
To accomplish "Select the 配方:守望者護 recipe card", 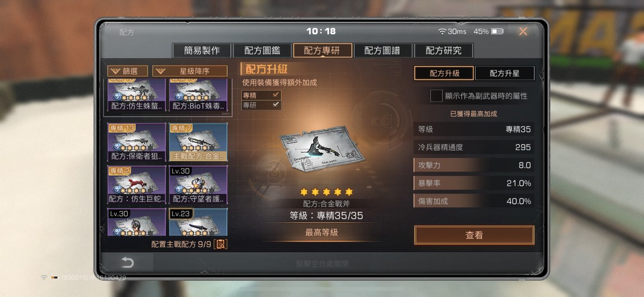I will 198,185.
